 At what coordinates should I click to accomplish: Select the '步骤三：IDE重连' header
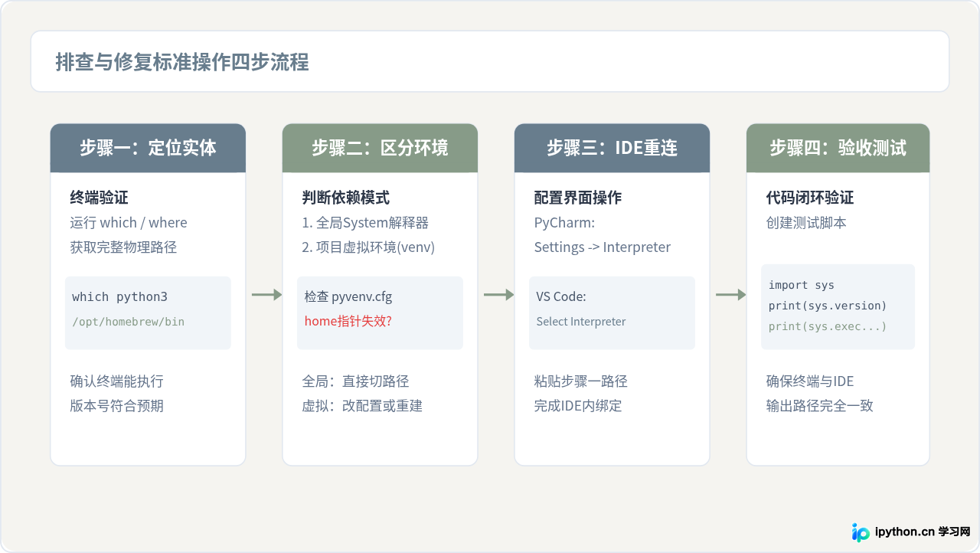coord(612,148)
